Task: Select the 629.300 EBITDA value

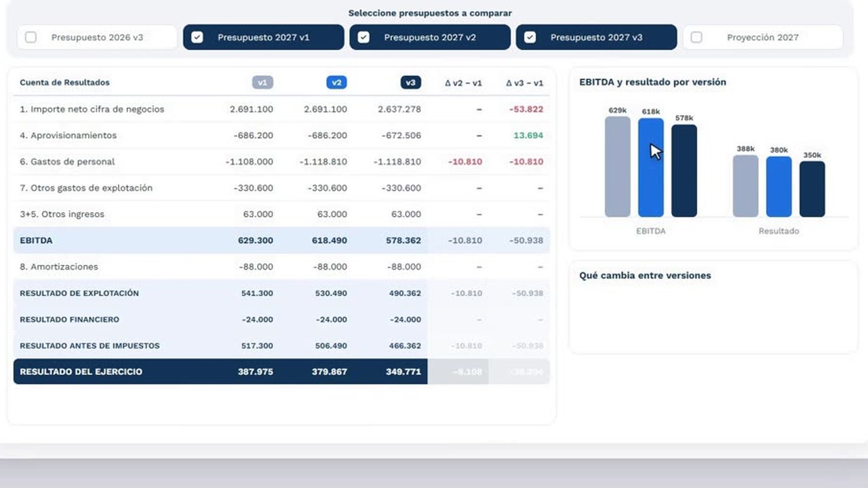Action: pos(256,241)
